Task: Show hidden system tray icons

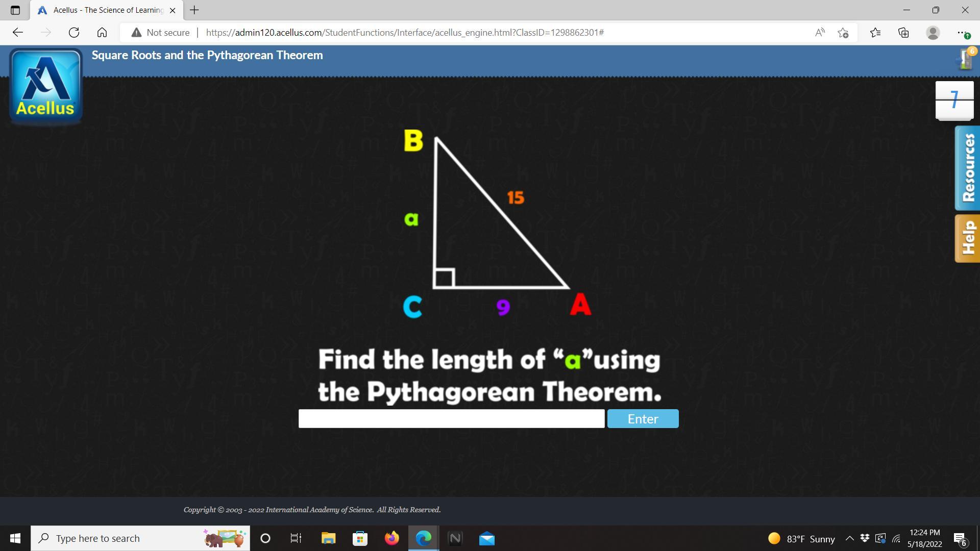Action: (849, 538)
